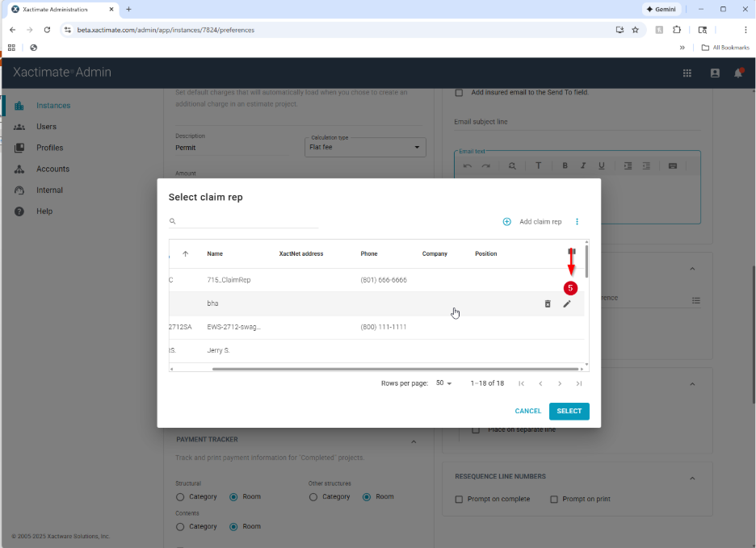Click the list icon right of the dialog

pos(696,300)
